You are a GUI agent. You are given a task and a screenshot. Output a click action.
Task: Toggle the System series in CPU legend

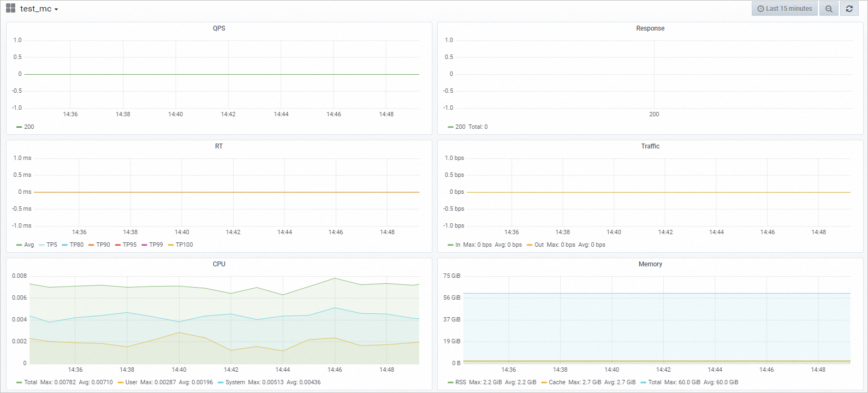(235, 382)
